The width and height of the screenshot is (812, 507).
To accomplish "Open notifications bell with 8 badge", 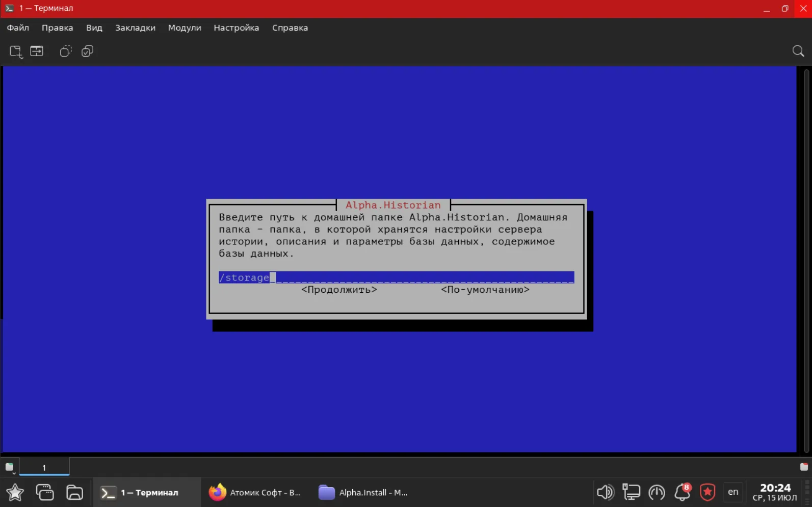I will tap(683, 492).
